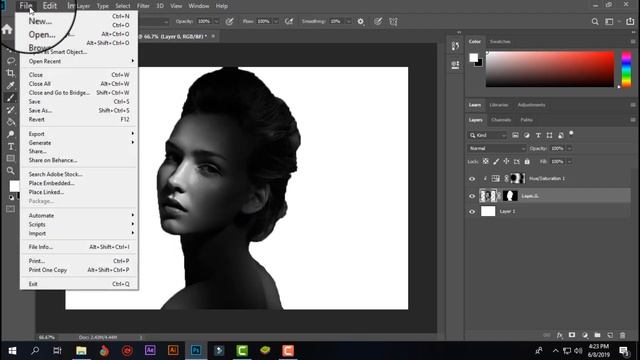The image size is (640, 360).
Task: Toggle airbrush build-up in options bar
Action: click(289, 22)
